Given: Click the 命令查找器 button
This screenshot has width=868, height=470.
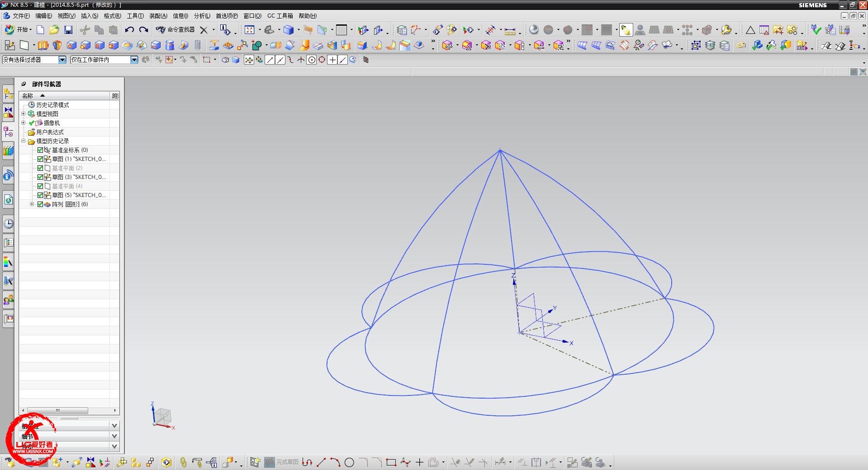Looking at the screenshot, I should pyautogui.click(x=175, y=30).
